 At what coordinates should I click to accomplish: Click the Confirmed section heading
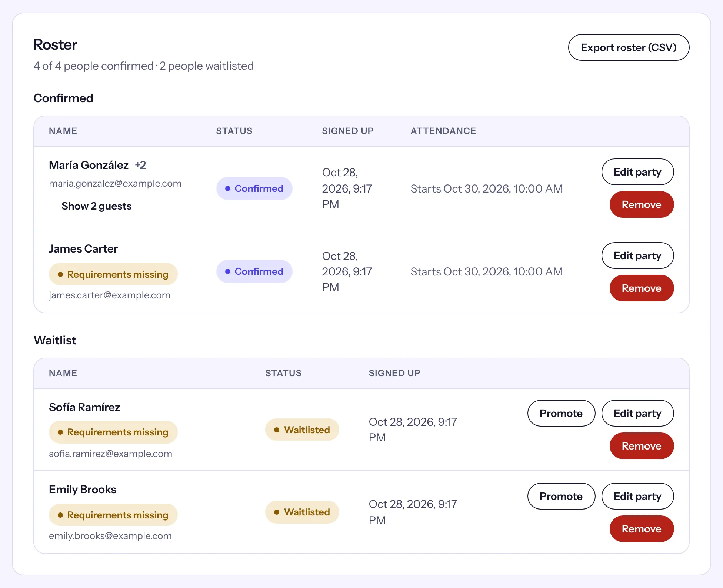(x=63, y=98)
